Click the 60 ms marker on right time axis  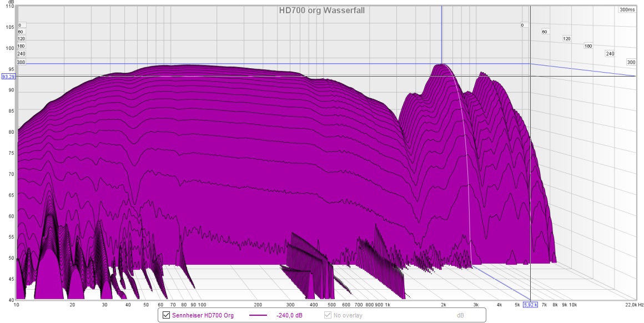pyautogui.click(x=545, y=32)
